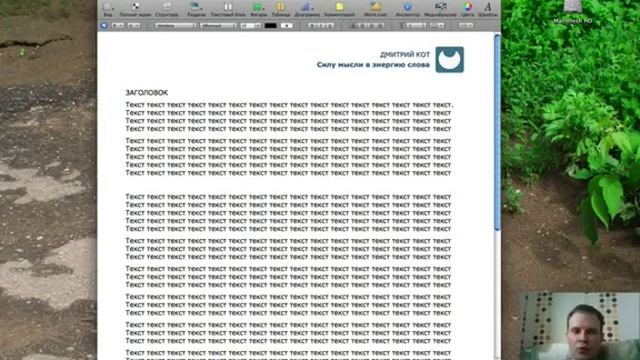Open the list style dropdown
640x360 pixels.
click(x=466, y=25)
